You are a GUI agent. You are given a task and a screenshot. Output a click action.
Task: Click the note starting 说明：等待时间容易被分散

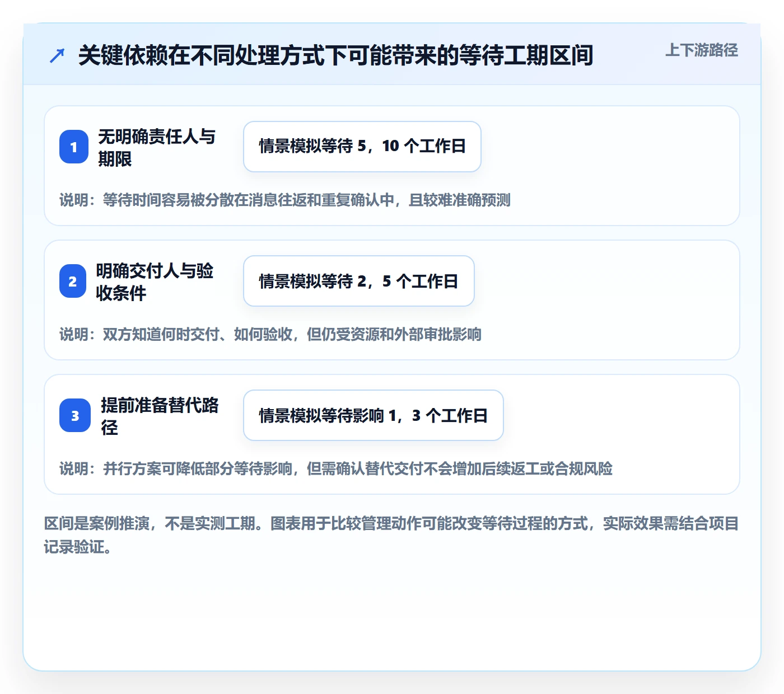(285, 200)
